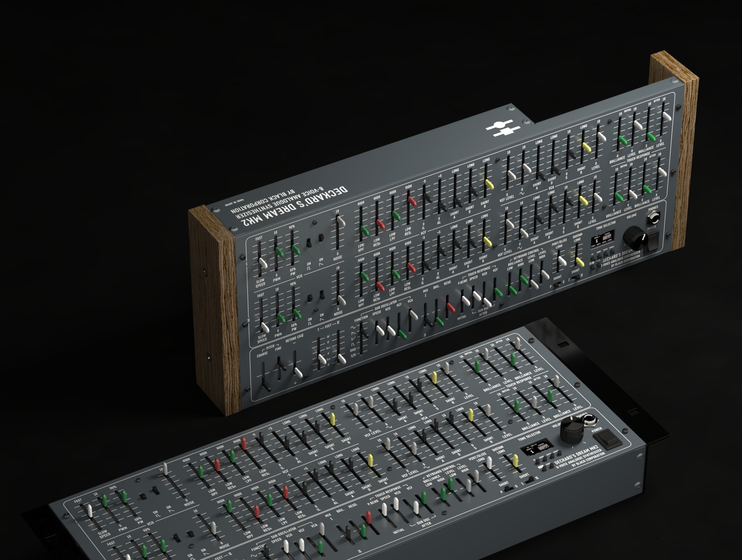Select the Port/Gliss slider on the wooden-sided synth
742x560 pixels.
point(563,262)
